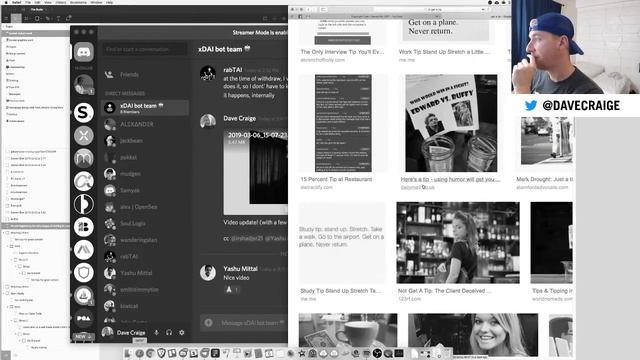Select the Frame tool in Figma
The image size is (640, 360).
click(27, 18)
